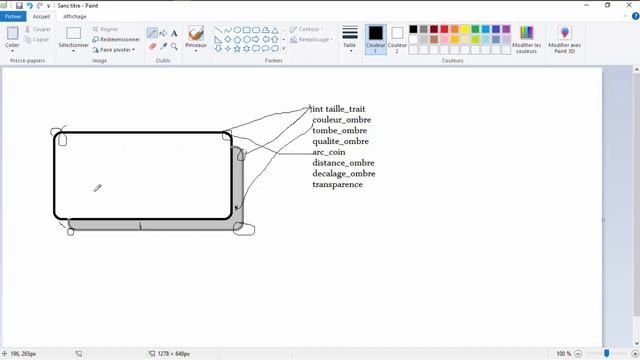Expand the Coller dropdown arrow
This screenshot has width=640, height=360.
tap(12, 51)
